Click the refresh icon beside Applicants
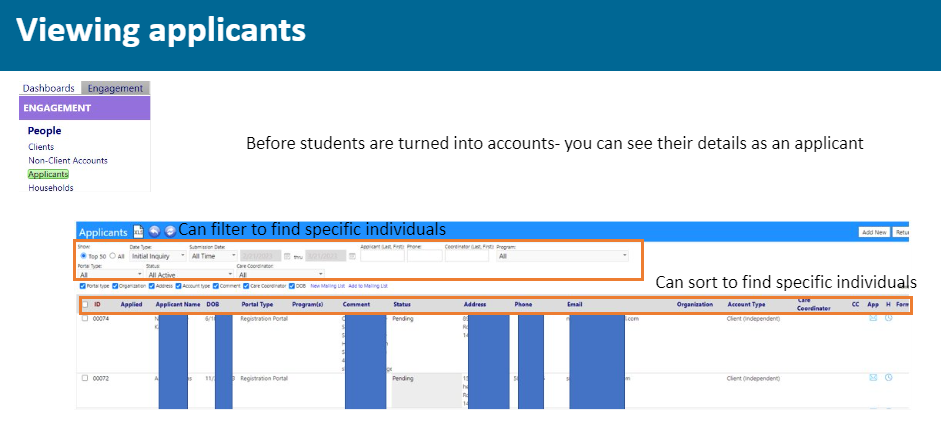This screenshot has height=436, width=941. coord(170,231)
